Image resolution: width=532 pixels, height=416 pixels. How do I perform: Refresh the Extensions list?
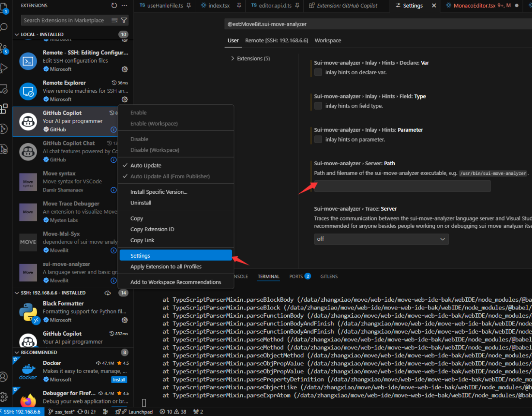[x=114, y=6]
